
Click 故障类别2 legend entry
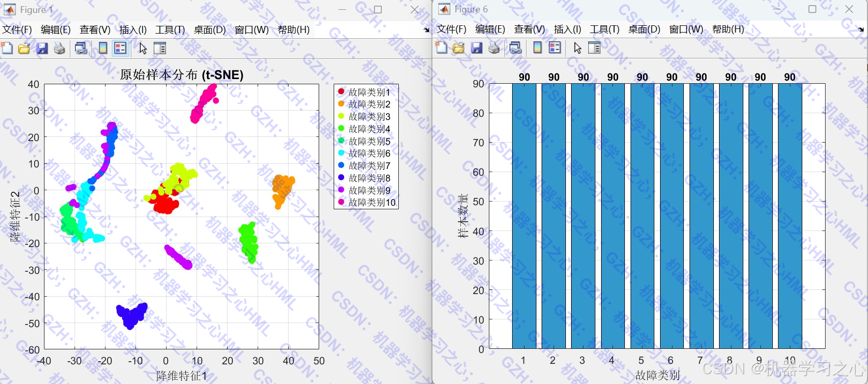364,104
